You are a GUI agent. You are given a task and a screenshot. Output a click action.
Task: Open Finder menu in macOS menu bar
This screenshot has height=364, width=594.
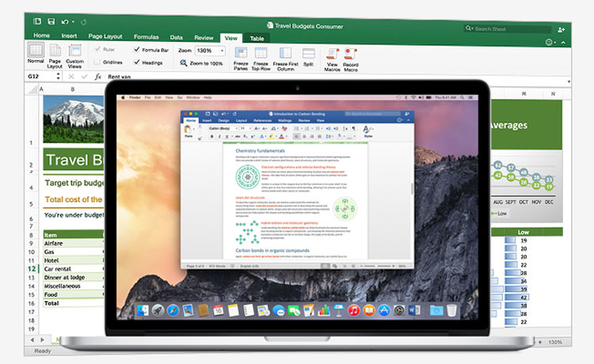135,97
